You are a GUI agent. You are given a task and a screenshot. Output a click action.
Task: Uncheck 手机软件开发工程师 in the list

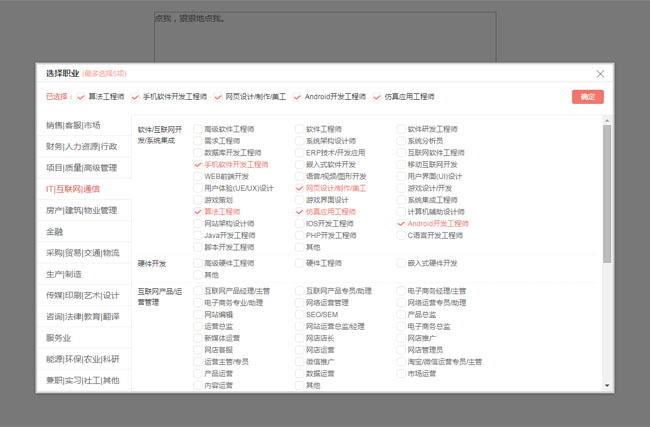click(198, 164)
